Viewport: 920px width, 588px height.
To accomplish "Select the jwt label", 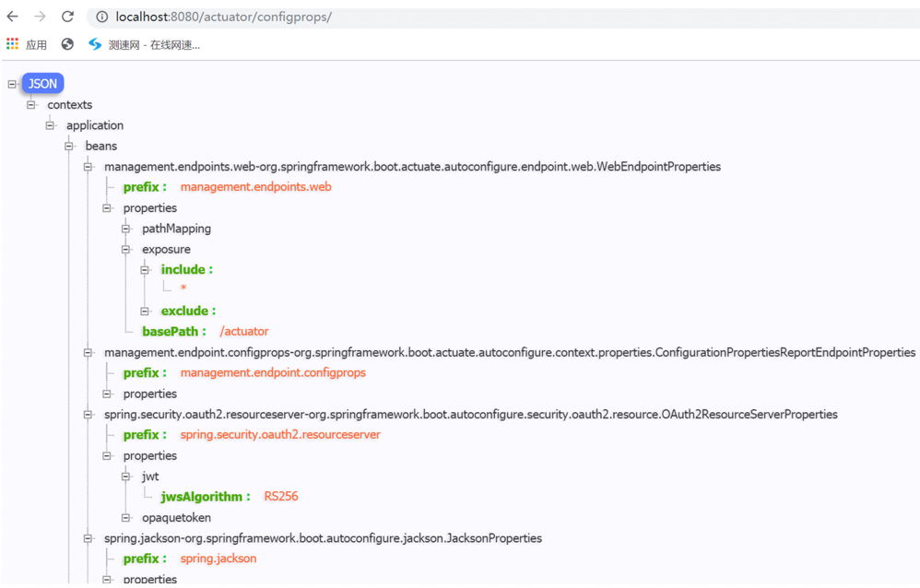I will (x=150, y=476).
